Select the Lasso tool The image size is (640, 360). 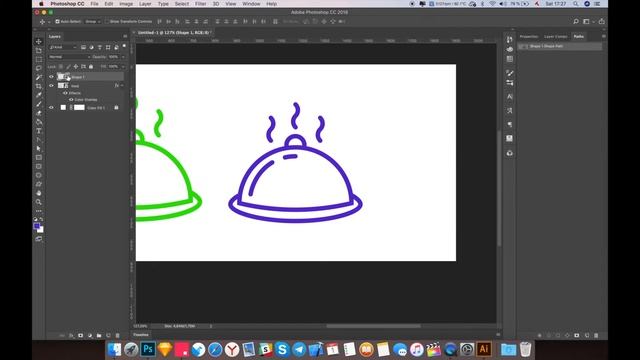(x=39, y=68)
